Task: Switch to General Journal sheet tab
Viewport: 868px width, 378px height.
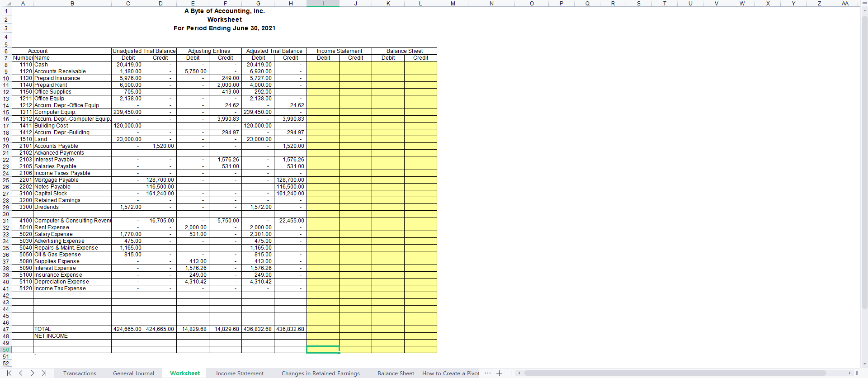Action: tap(133, 373)
